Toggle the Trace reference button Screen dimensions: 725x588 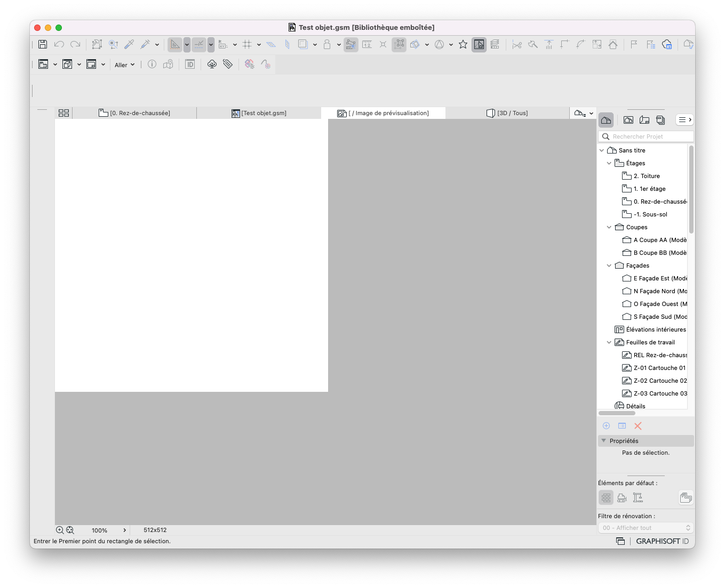[x=479, y=45]
